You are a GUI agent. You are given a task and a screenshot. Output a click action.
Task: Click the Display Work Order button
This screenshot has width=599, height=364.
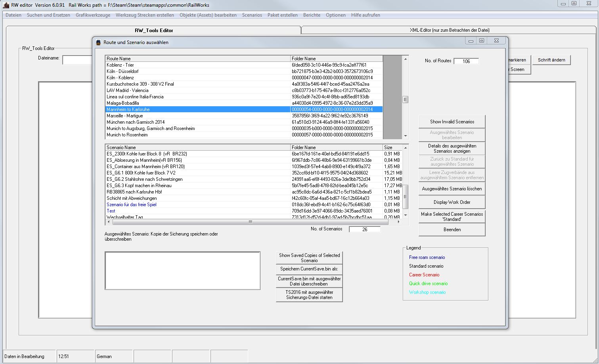coord(452,202)
